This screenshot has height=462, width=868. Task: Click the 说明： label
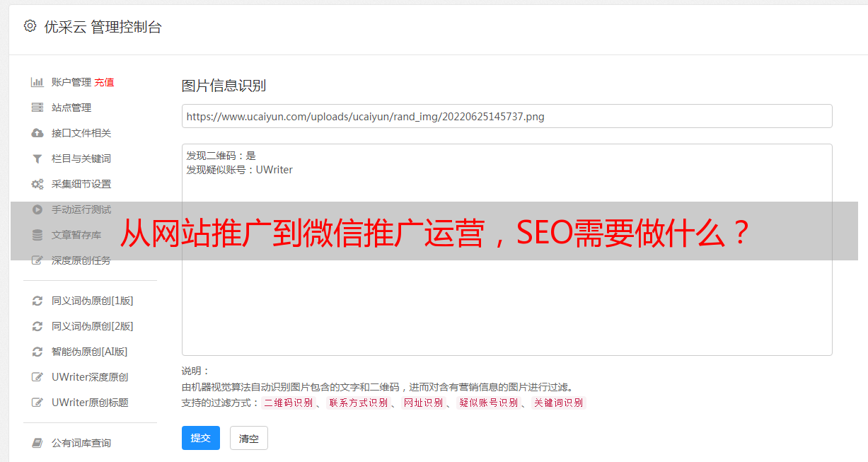196,371
